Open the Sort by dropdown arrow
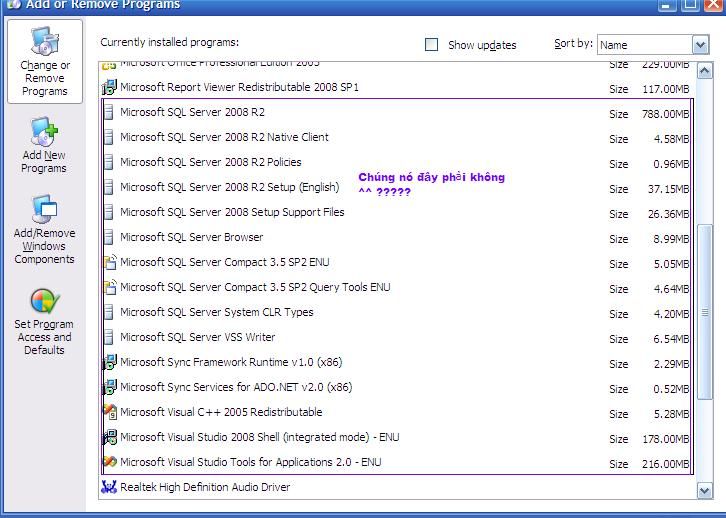Screen dimensions: 726x518 coord(701,45)
